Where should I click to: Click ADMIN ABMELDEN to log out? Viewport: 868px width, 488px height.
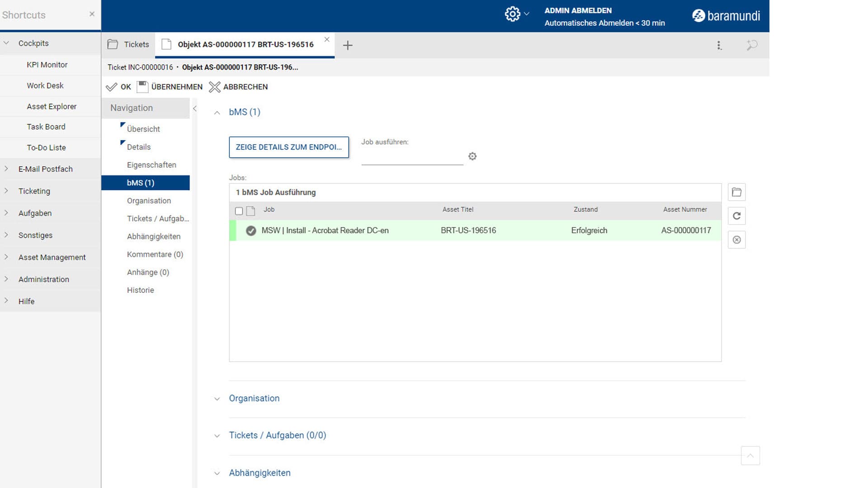578,10
